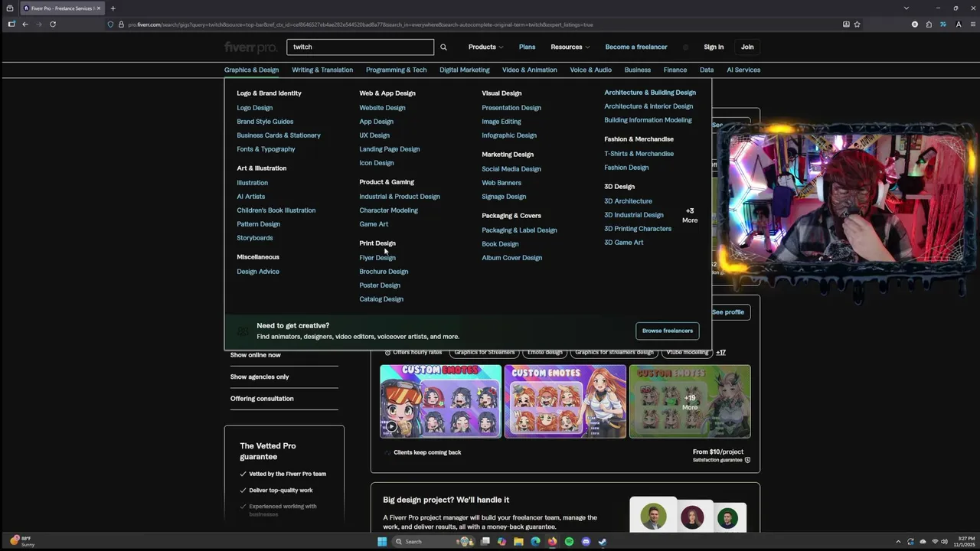Image resolution: width=980 pixels, height=551 pixels.
Task: Open a new browser tab with plus icon
Action: pos(113,8)
